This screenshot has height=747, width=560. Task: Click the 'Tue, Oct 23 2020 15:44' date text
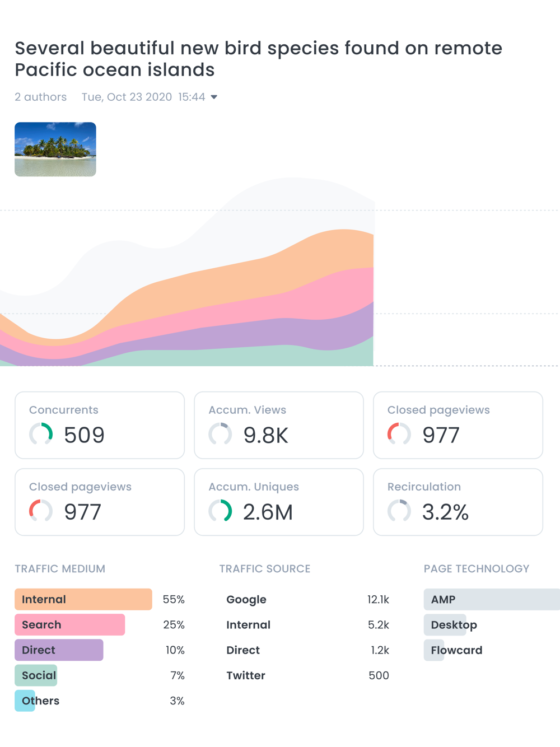[x=143, y=97]
